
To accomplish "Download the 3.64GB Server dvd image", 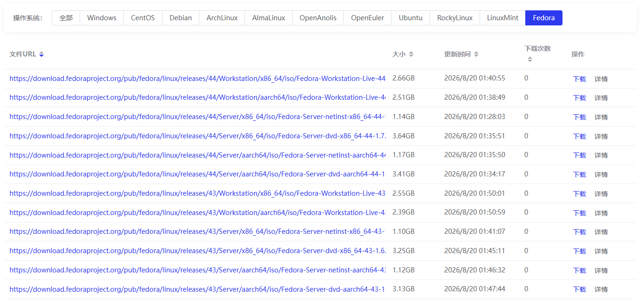I will tap(579, 136).
